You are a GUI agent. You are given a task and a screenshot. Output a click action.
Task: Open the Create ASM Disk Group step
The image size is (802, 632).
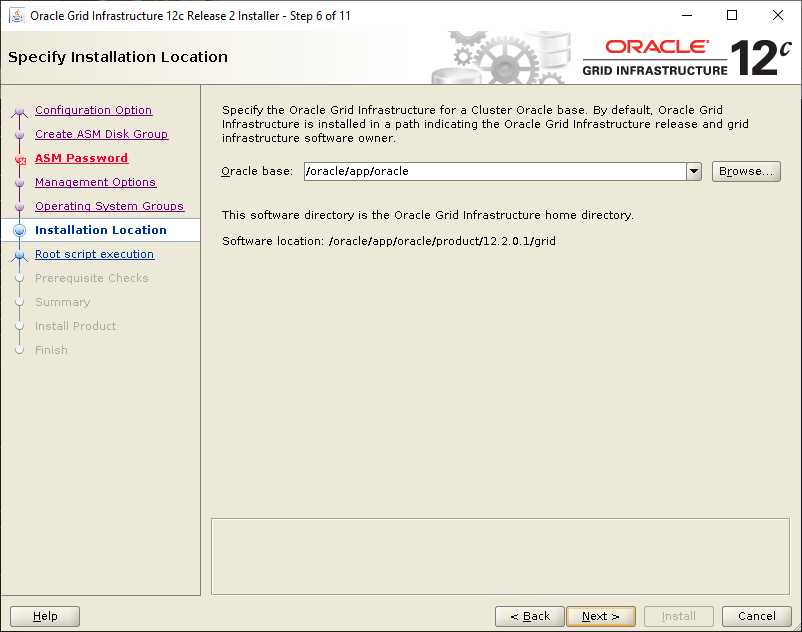tap(101, 134)
